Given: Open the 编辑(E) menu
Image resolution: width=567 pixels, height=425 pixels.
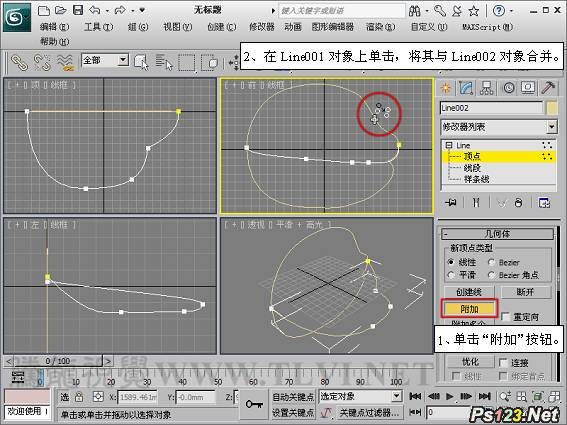Looking at the screenshot, I should pos(54,27).
